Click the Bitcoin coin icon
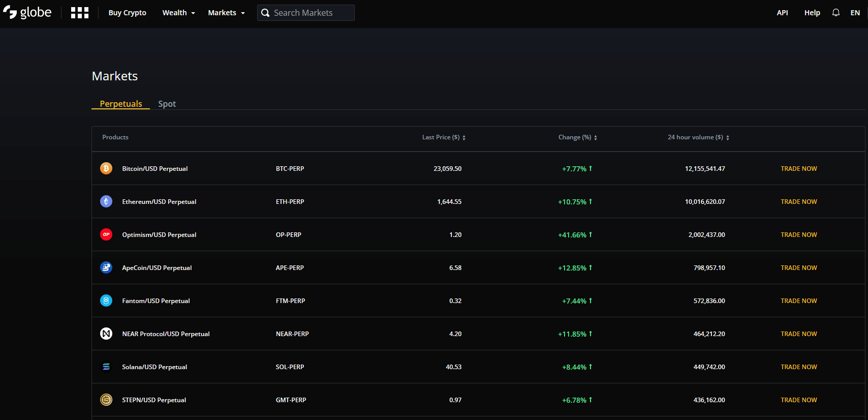The width and height of the screenshot is (868, 420). (106, 168)
